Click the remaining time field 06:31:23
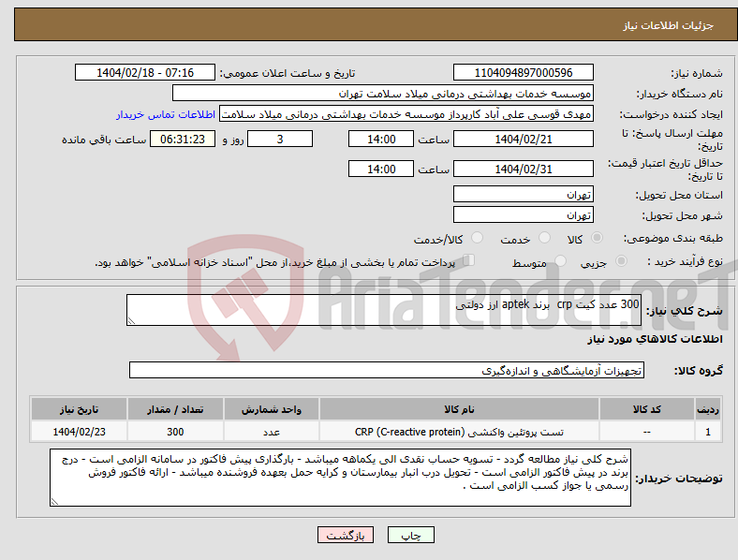Screen dimensions: 738x560 coord(183,140)
